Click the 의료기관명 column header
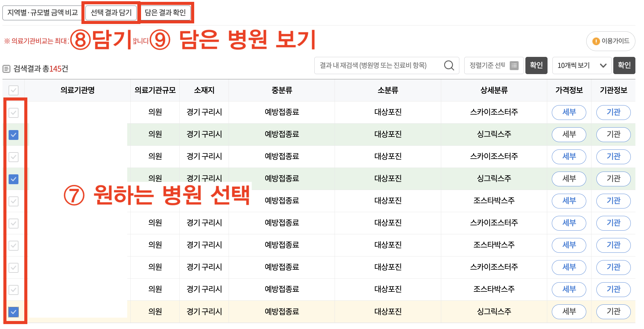 pyautogui.click(x=77, y=90)
